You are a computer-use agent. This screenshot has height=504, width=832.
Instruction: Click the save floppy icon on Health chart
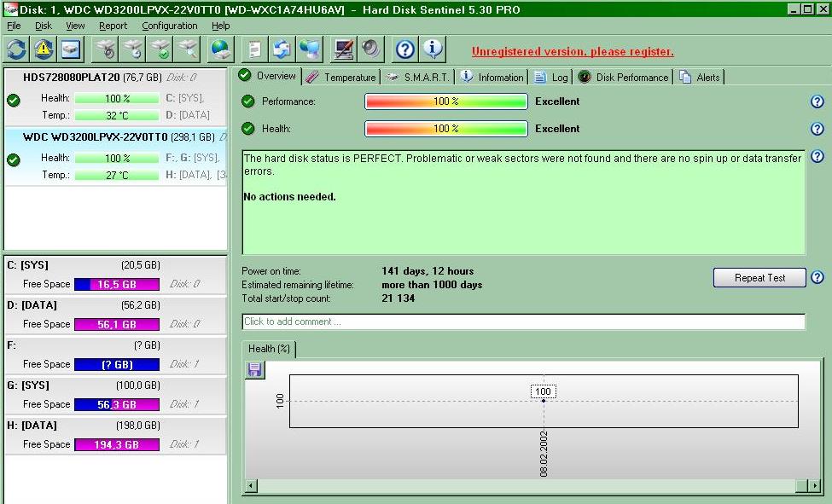pyautogui.click(x=254, y=369)
